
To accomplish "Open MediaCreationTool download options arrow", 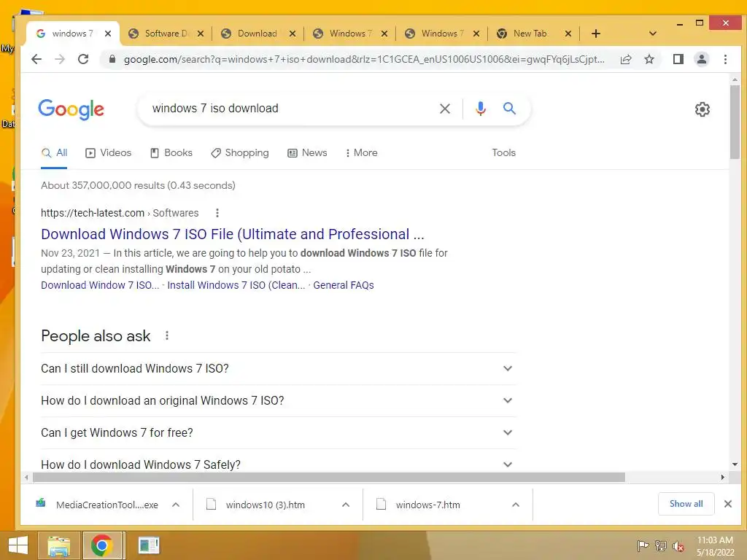I will [176, 505].
